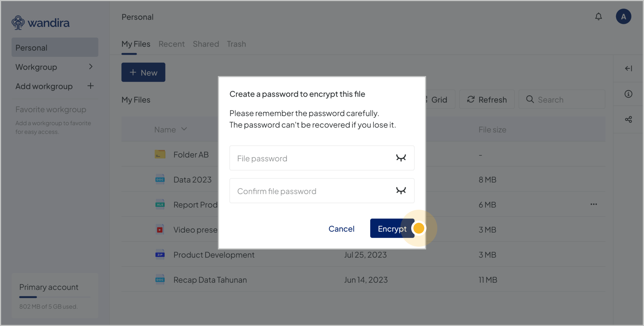Click the storage usage progress bar

click(55, 297)
